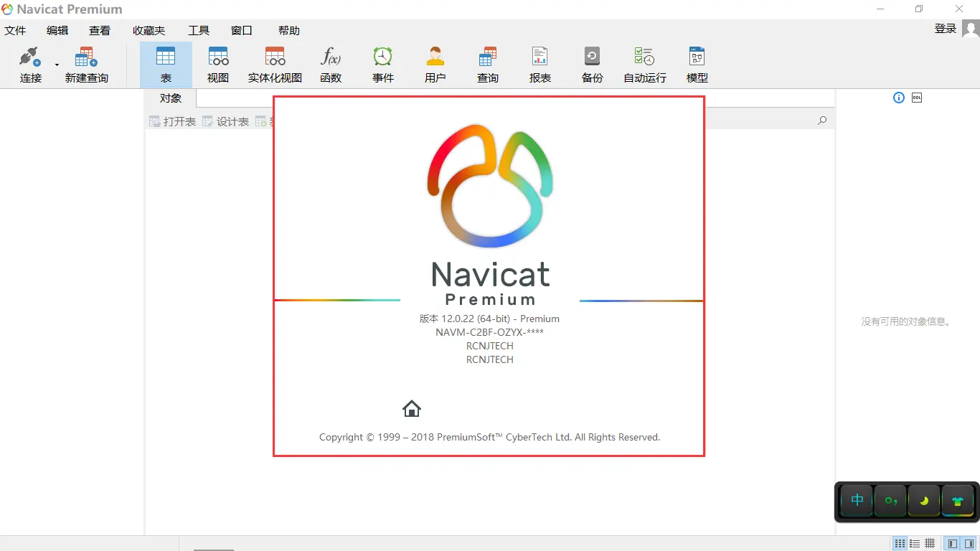Image resolution: width=980 pixels, height=551 pixels.
Task: Select the 模型 (Model) toolbar icon
Action: pos(697,57)
